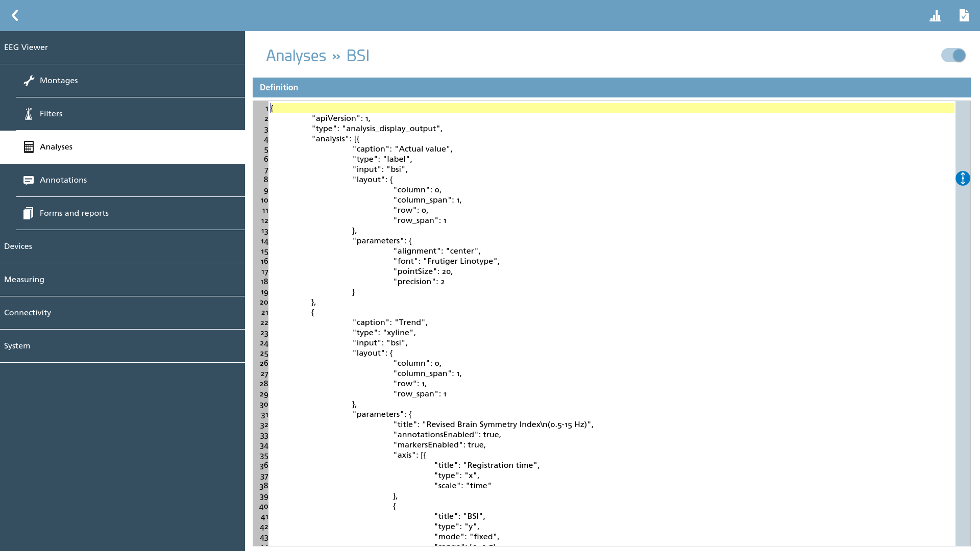
Task: Click the Analyses calculator icon
Action: (29, 147)
